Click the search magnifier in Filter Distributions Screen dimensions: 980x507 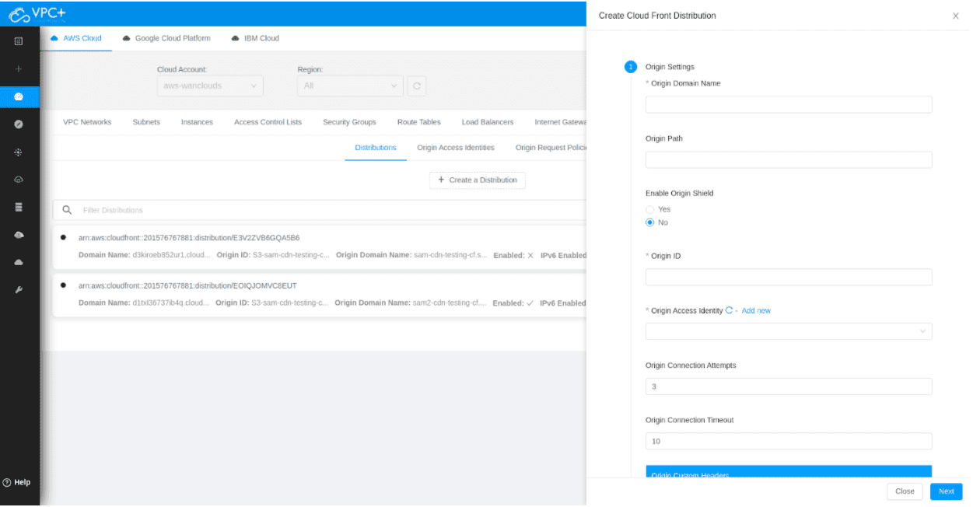point(67,210)
